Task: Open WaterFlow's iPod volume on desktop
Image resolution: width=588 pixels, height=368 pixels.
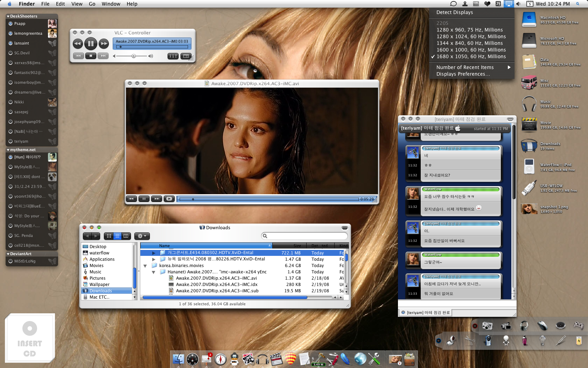Action: [x=529, y=167]
